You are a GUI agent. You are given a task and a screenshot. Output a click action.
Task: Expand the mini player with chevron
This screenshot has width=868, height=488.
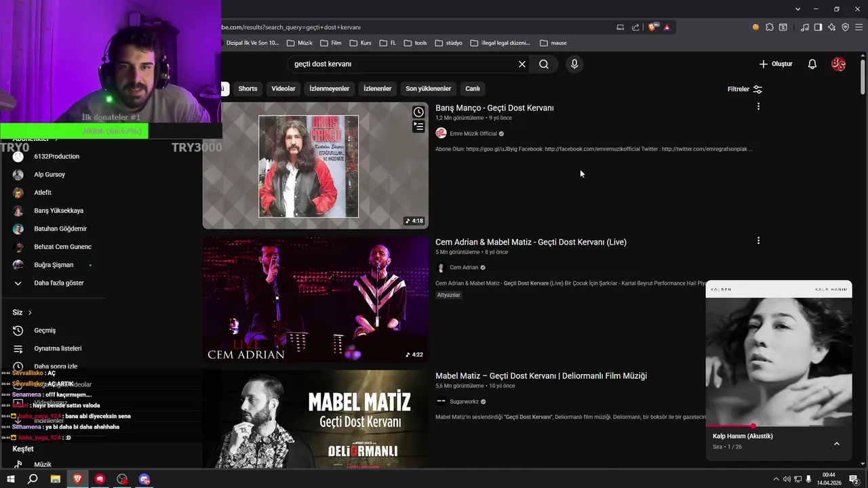pos(836,443)
